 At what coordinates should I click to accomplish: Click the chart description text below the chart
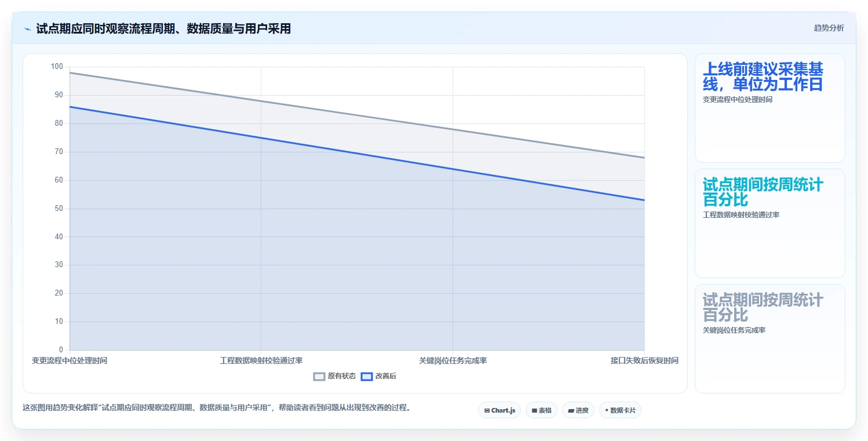click(x=217, y=408)
